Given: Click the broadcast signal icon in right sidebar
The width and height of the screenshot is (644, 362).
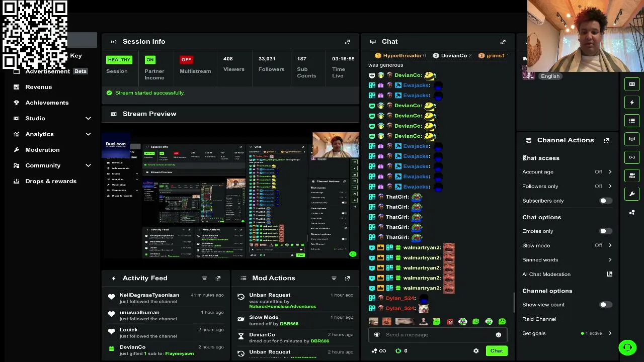Looking at the screenshot, I should pyautogui.click(x=632, y=157).
